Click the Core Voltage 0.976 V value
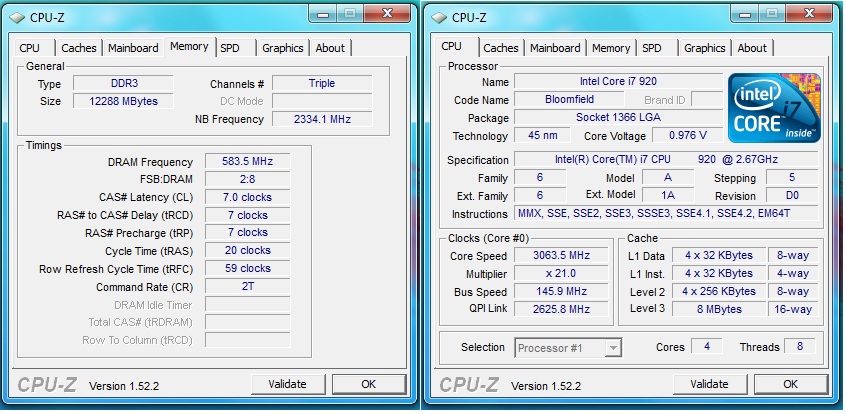 688,135
